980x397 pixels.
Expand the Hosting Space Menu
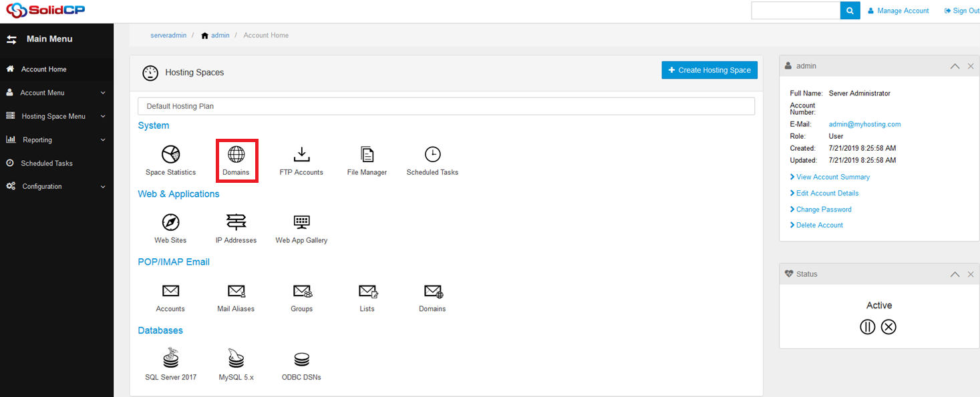[53, 116]
